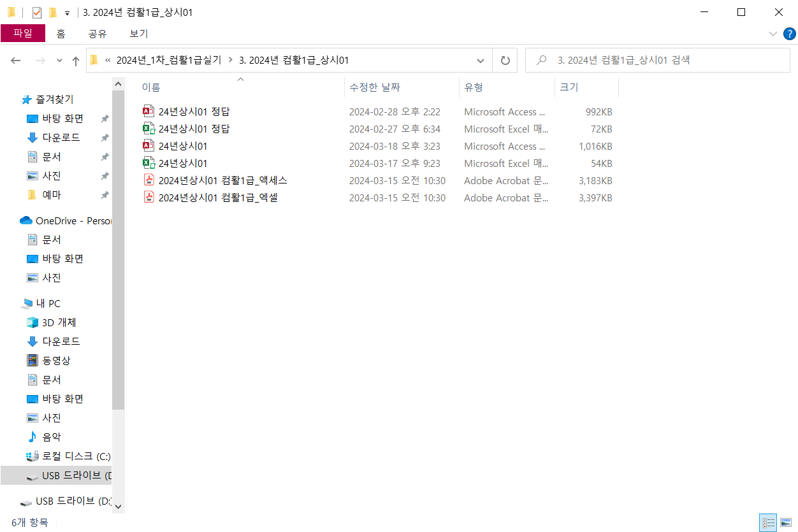Click the Access icon of 24년상시01 정답
798x532 pixels.
pyautogui.click(x=149, y=111)
